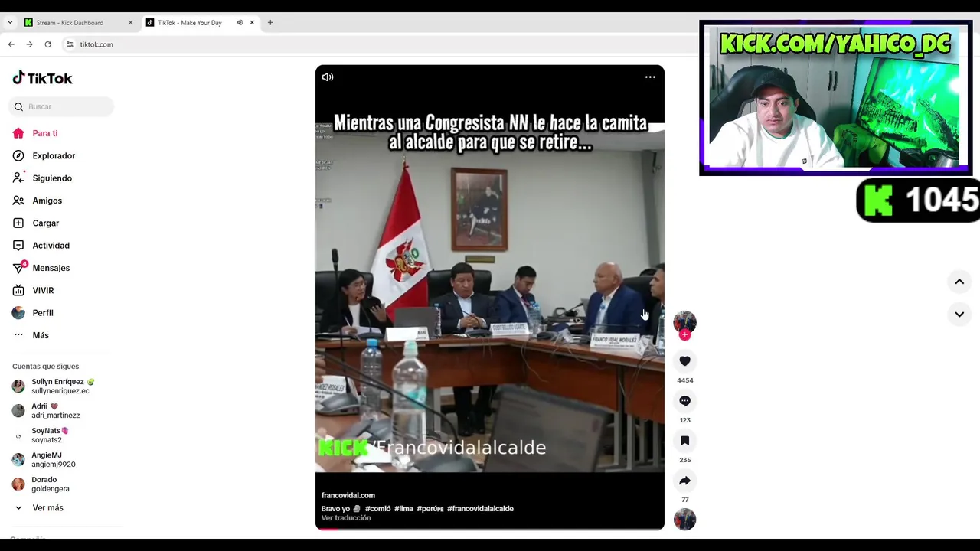Mute the TikTok browser tab audio icon

click(240, 23)
